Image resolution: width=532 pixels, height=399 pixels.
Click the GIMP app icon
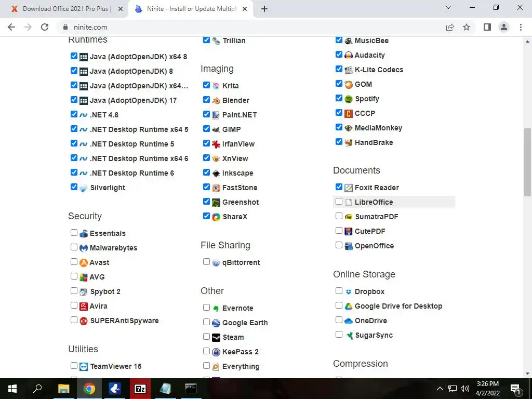pos(216,129)
